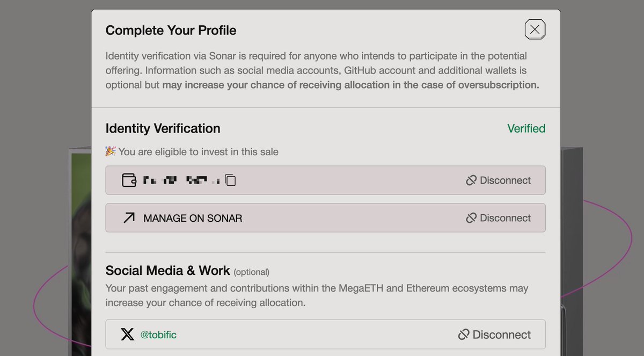This screenshot has height=356, width=644.
Task: Close the Complete Your Profile dialog
Action: tap(535, 30)
